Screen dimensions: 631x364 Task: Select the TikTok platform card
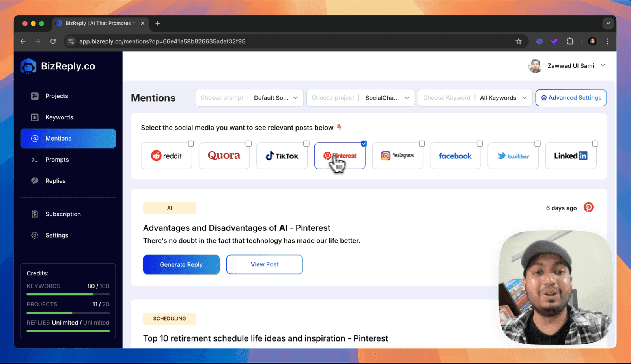282,156
